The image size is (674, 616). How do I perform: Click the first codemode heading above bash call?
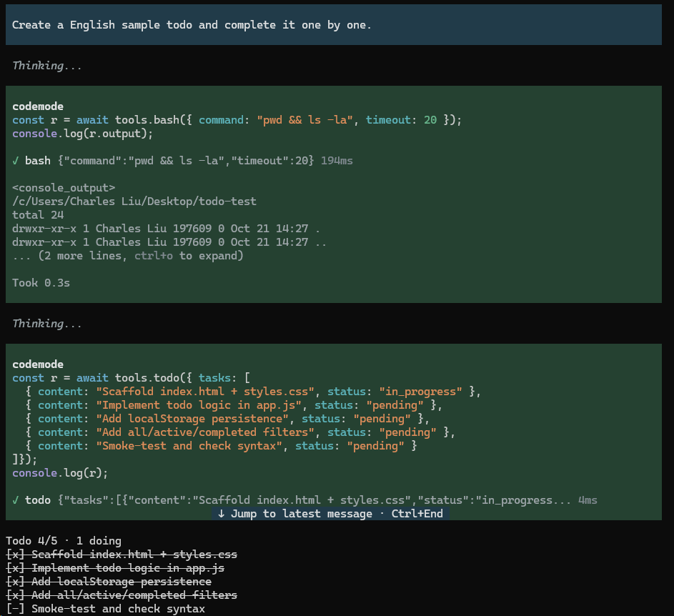point(38,106)
